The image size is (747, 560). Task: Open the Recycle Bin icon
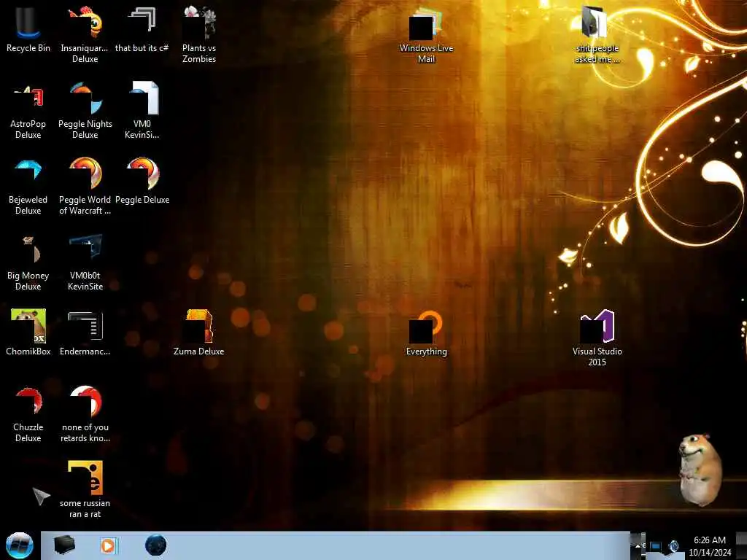(28, 29)
